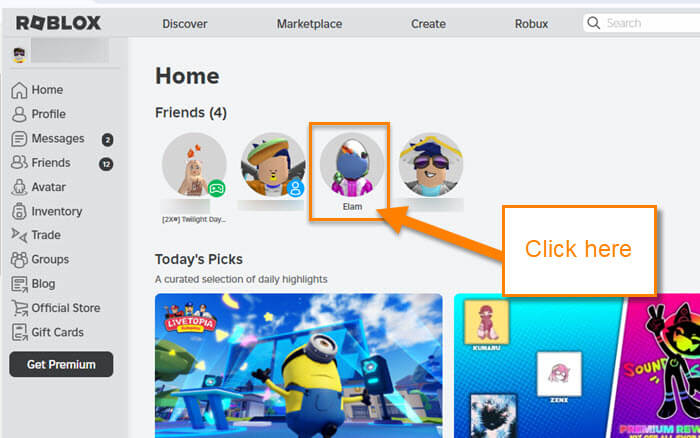Open the Messages icon in the sidebar

(19, 139)
